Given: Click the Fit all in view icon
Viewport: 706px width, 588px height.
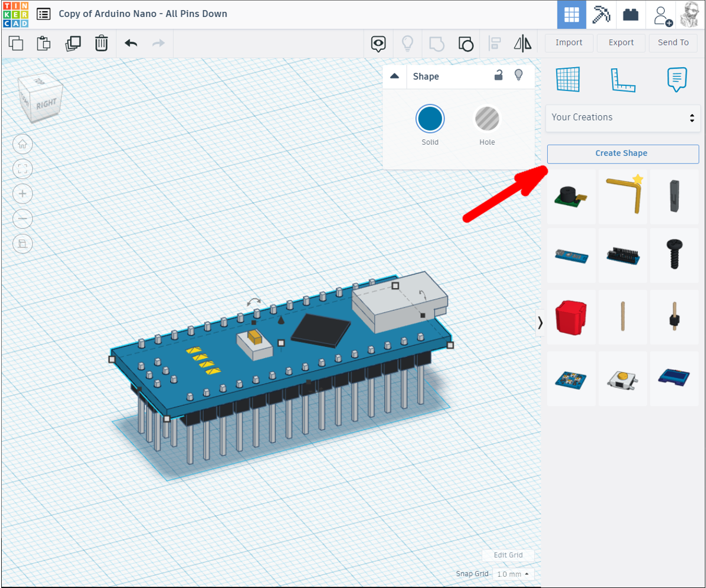Looking at the screenshot, I should pos(22,169).
